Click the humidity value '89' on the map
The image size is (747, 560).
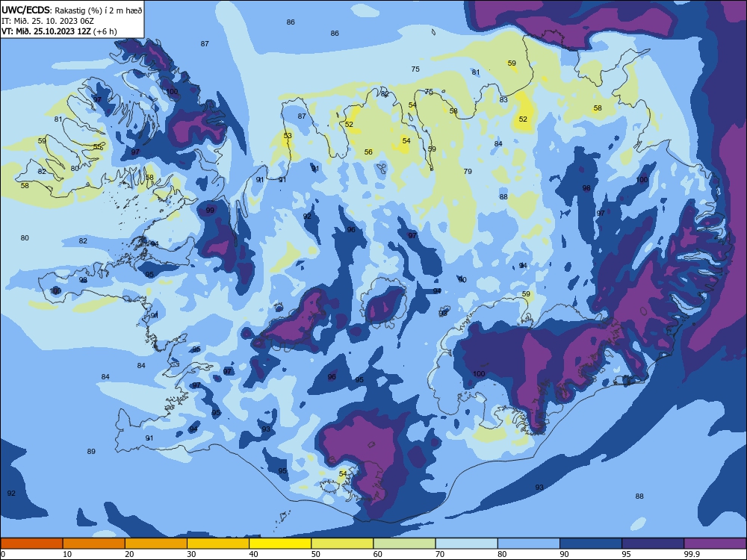tap(91, 452)
